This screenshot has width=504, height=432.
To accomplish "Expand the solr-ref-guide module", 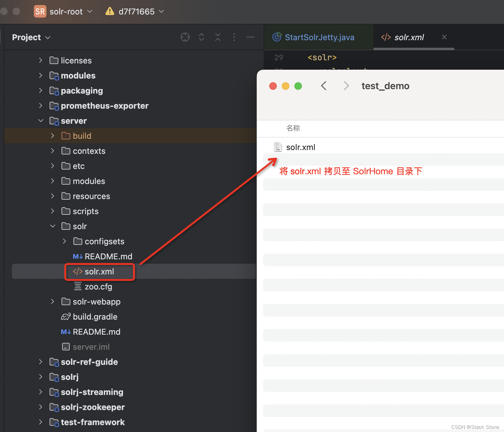I will coord(40,362).
